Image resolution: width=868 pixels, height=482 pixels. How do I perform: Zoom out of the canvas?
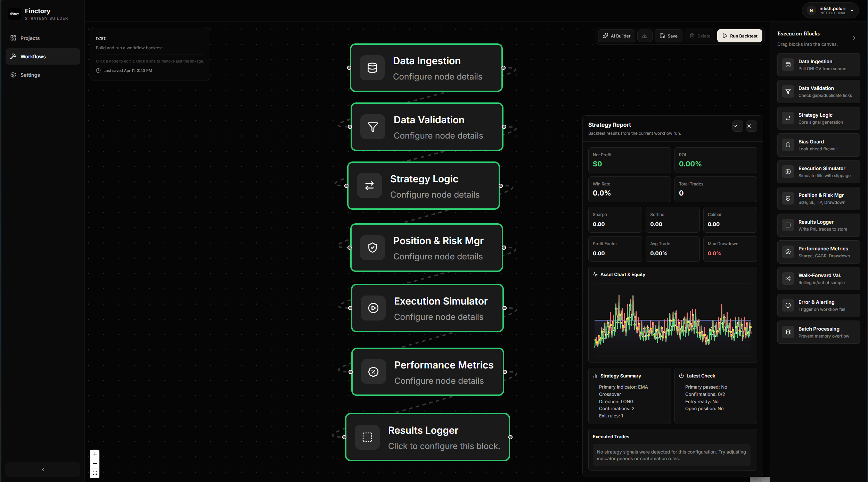95,464
